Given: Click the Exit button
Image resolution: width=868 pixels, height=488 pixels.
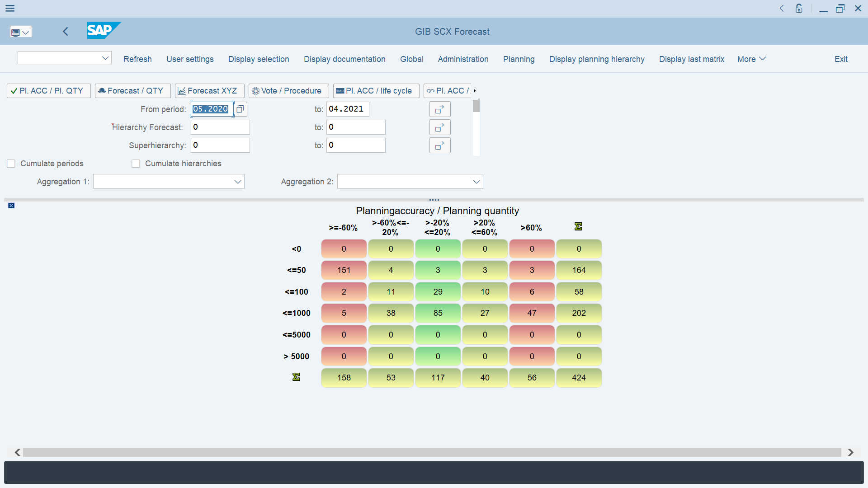Looking at the screenshot, I should 841,59.
